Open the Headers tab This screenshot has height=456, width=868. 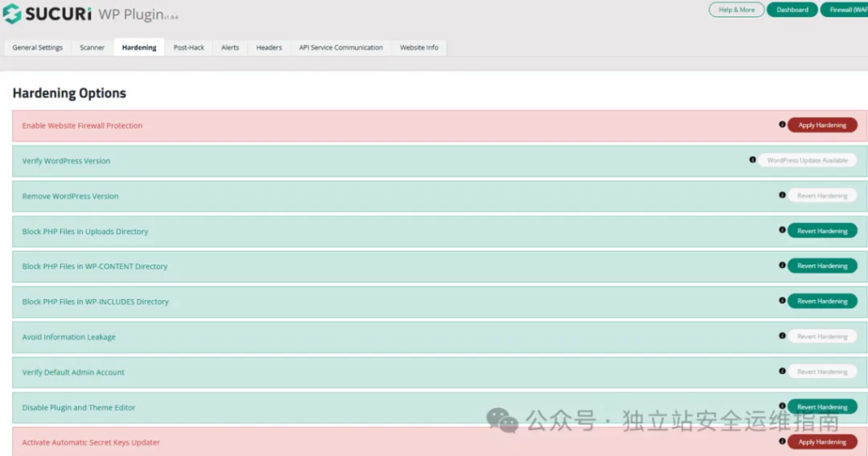pyautogui.click(x=269, y=47)
